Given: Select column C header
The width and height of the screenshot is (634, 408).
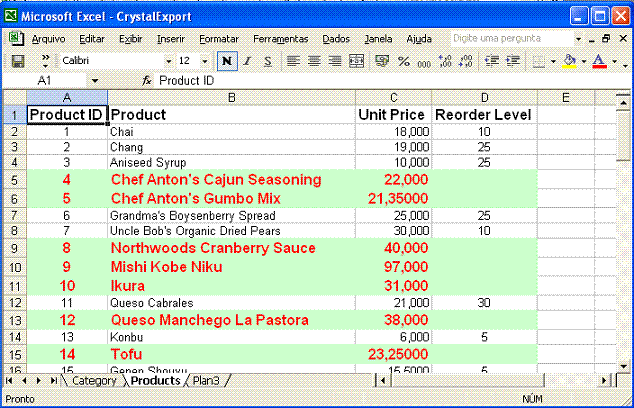Looking at the screenshot, I should pyautogui.click(x=393, y=97).
